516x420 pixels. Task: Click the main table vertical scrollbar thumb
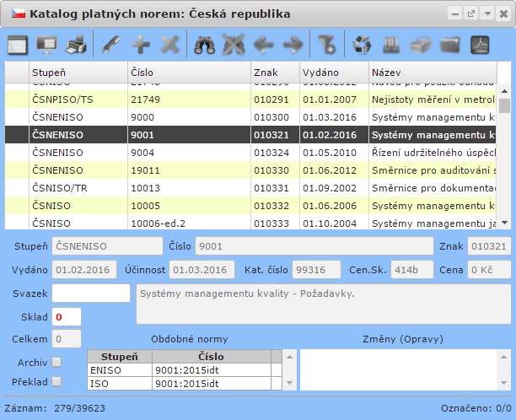pyautogui.click(x=504, y=105)
